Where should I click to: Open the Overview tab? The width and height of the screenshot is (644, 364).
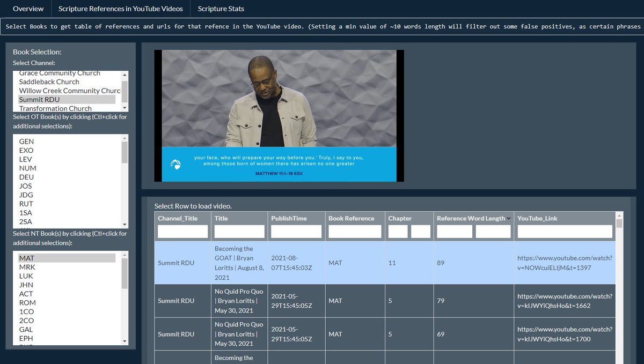28,9
